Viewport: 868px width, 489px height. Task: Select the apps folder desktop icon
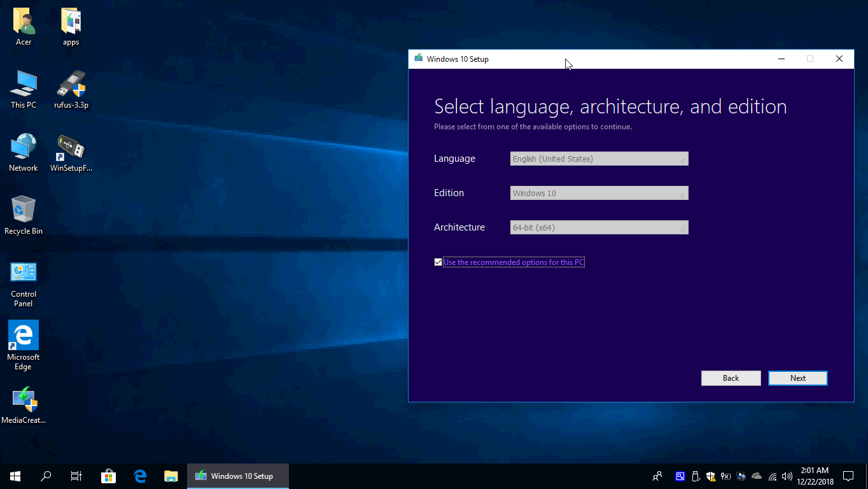[x=71, y=27]
